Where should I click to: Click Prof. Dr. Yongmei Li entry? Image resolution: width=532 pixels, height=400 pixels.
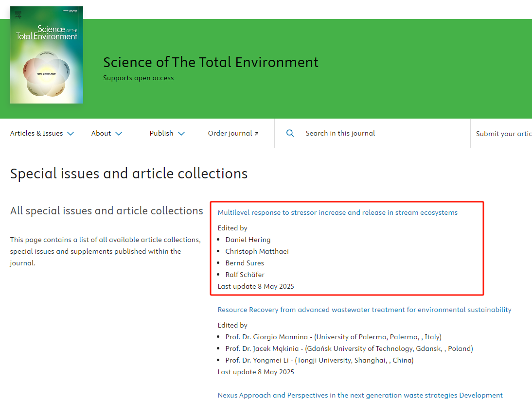click(319, 360)
